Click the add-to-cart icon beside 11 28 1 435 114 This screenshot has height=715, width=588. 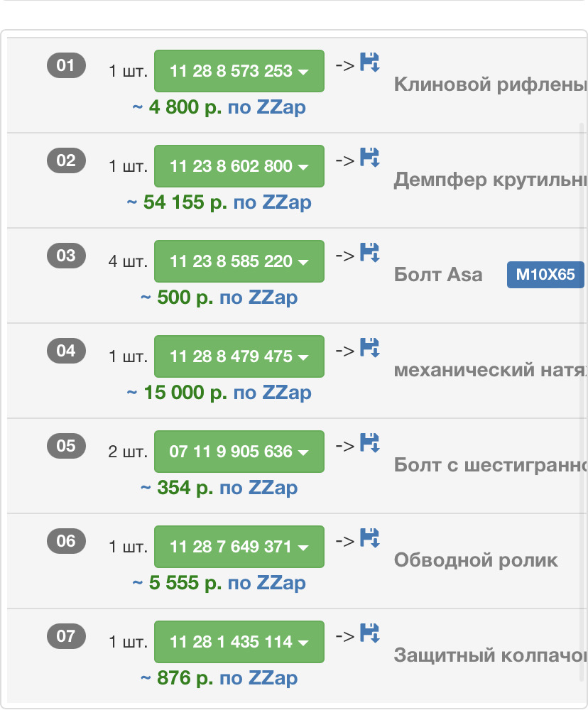click(369, 633)
